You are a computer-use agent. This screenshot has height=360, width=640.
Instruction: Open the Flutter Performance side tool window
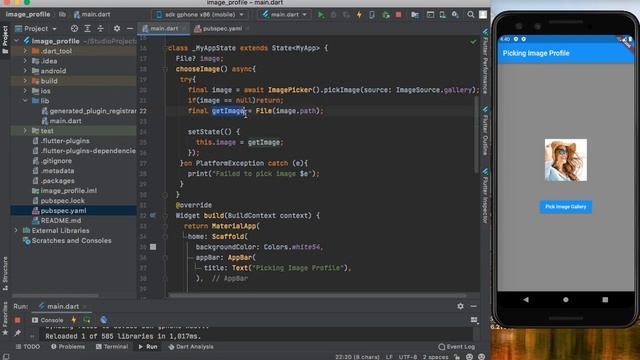[x=485, y=61]
